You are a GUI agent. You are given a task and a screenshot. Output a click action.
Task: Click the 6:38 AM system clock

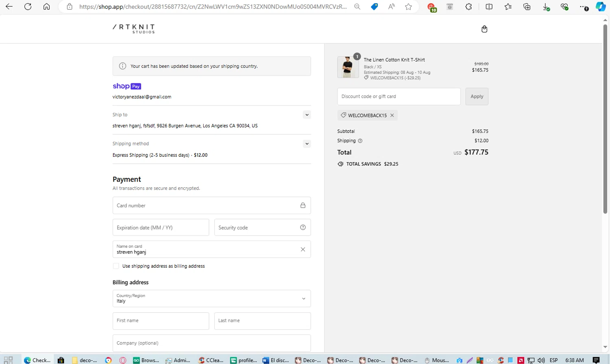pos(574,360)
